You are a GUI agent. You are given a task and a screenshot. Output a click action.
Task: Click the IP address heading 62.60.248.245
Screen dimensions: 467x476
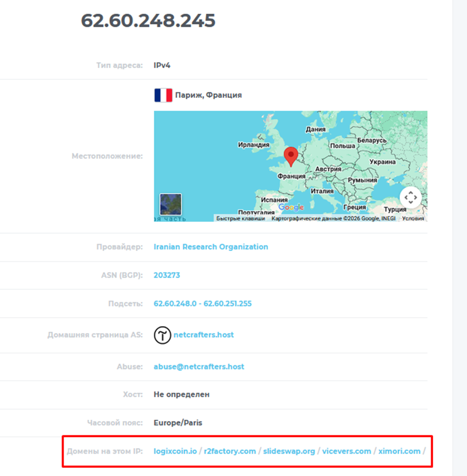(x=148, y=21)
